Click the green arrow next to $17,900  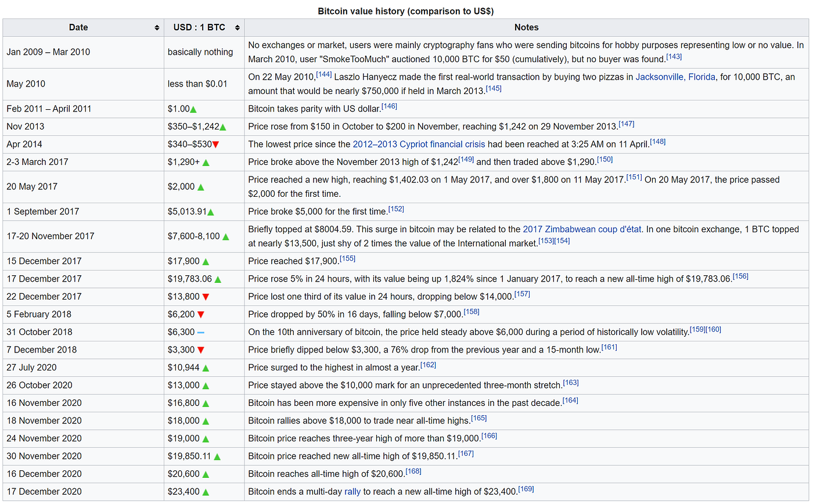(x=206, y=261)
